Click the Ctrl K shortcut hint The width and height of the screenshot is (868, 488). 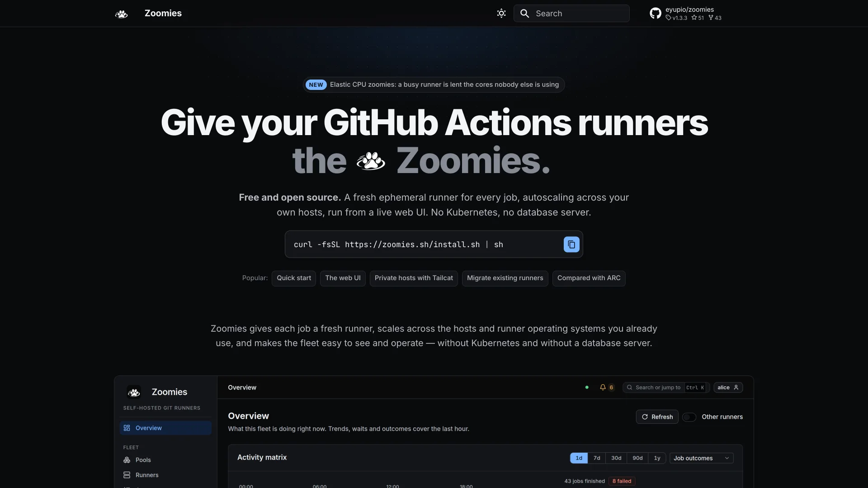coord(695,387)
